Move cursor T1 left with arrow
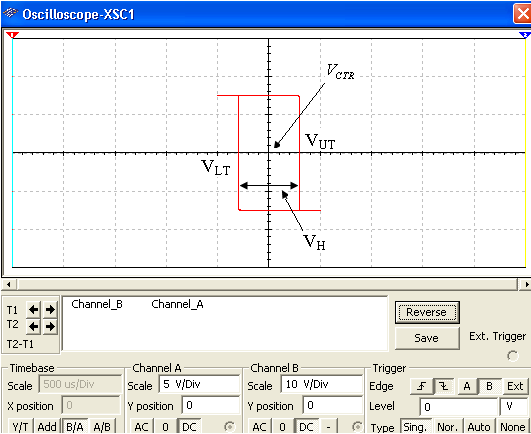 [33, 309]
